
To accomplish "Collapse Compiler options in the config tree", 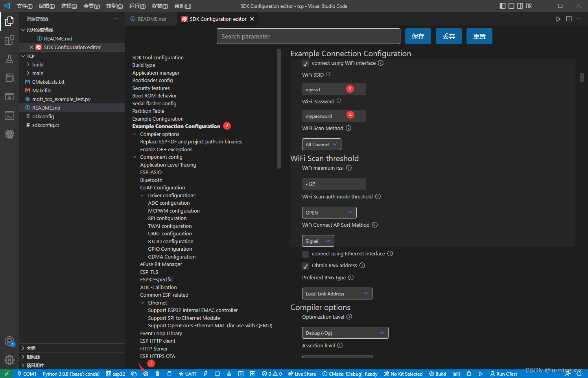I will point(135,134).
